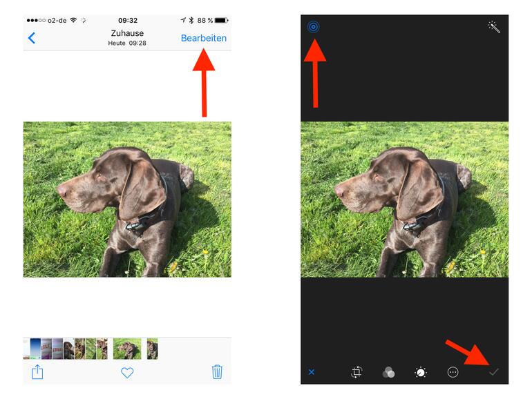Tap the dog photo in the edit screen

click(x=404, y=199)
